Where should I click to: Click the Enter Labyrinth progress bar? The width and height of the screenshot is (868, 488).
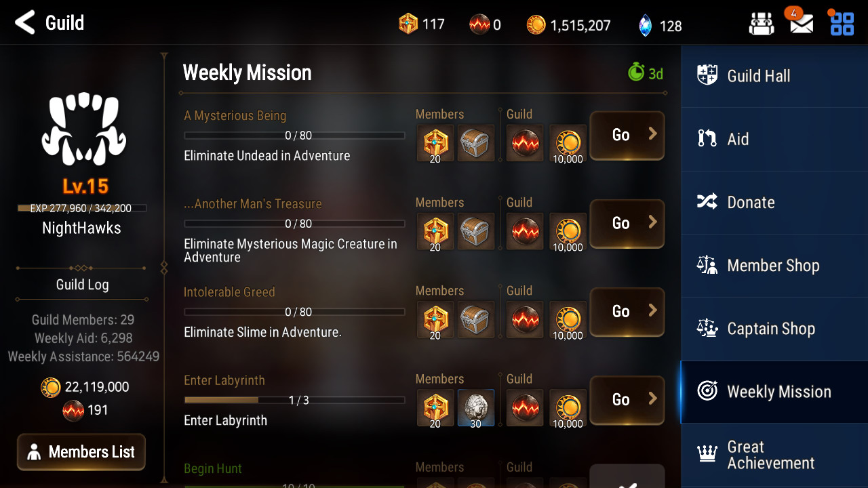[x=294, y=400]
